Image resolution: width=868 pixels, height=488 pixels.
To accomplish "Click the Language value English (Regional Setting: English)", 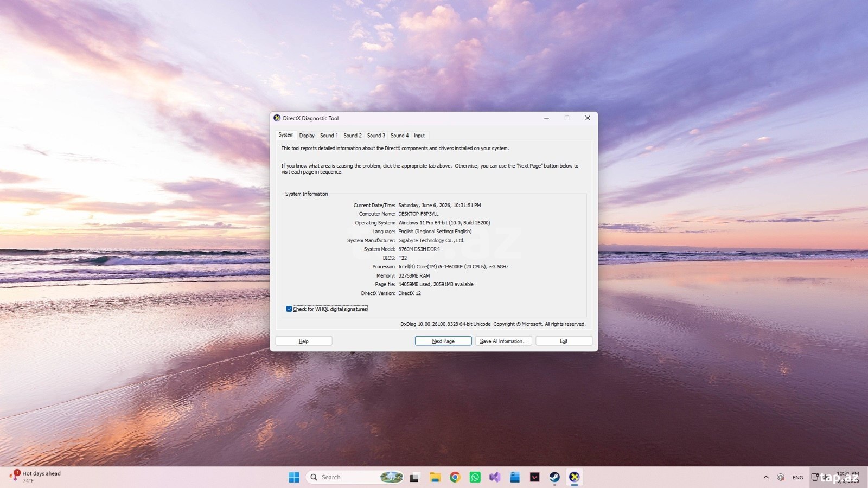I will coord(435,232).
